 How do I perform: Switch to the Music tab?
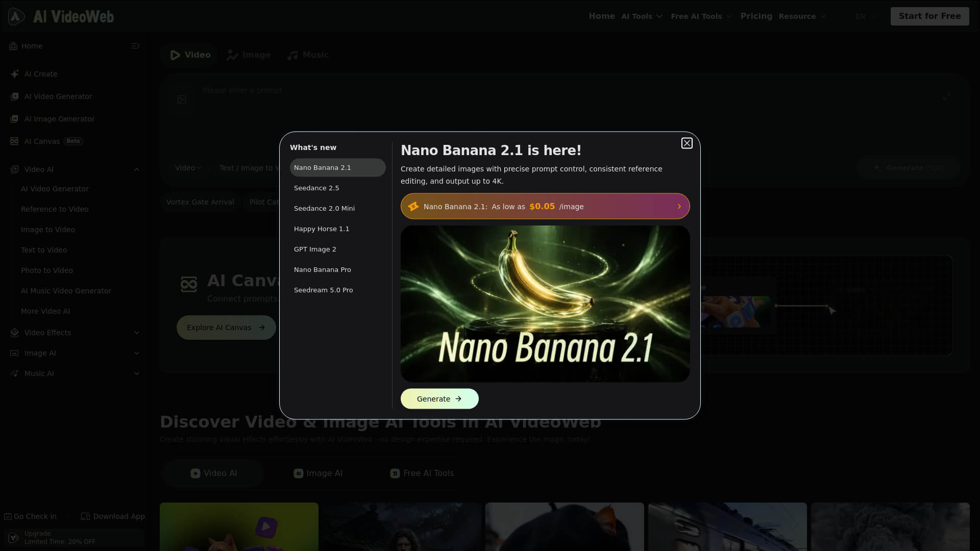(x=308, y=55)
